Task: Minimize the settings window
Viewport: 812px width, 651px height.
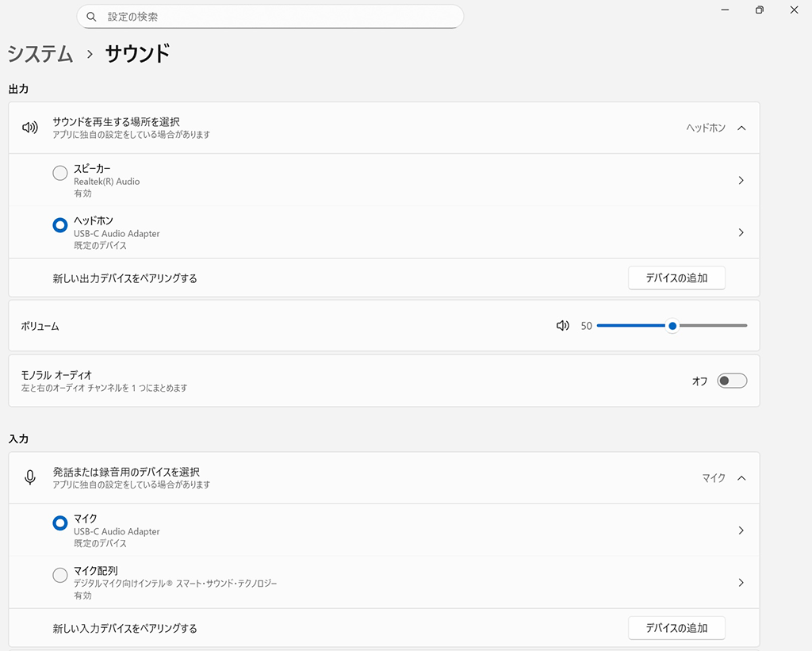Action: (x=725, y=10)
